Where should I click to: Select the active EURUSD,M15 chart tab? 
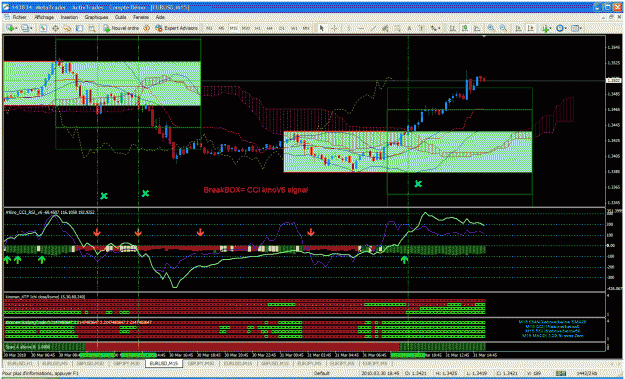[164, 363]
